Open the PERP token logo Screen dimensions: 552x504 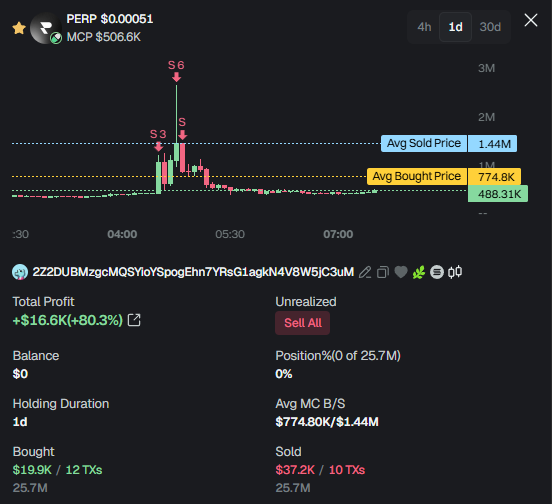(x=46, y=28)
